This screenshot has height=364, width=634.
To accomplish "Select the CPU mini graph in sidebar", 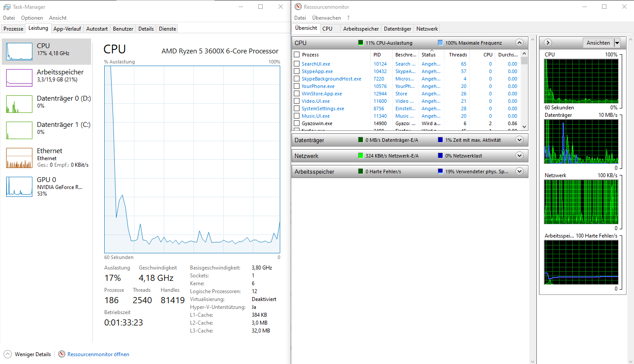I will [x=19, y=52].
